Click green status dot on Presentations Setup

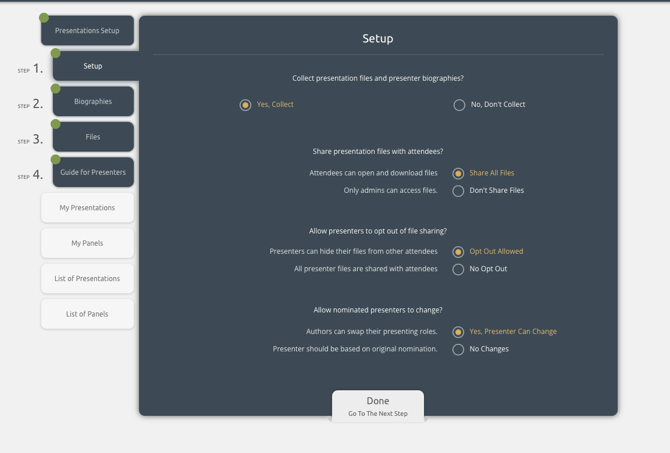point(44,18)
